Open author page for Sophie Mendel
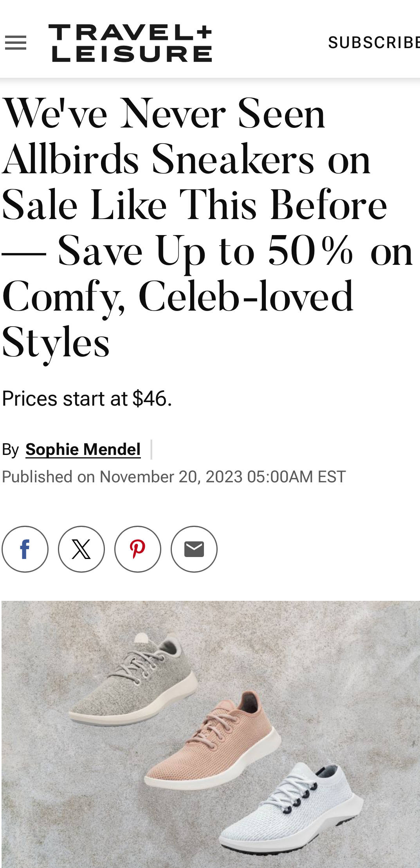Screen dimensions: 420x868 click(83, 449)
